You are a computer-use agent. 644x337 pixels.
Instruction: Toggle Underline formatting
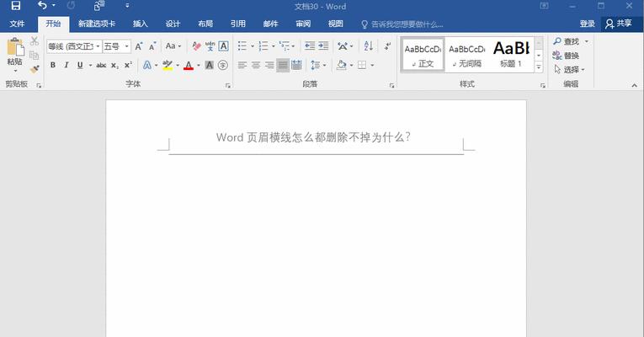tap(80, 65)
